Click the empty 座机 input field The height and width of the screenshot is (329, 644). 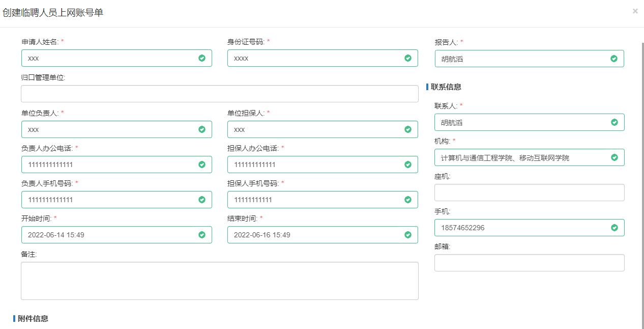click(x=529, y=193)
